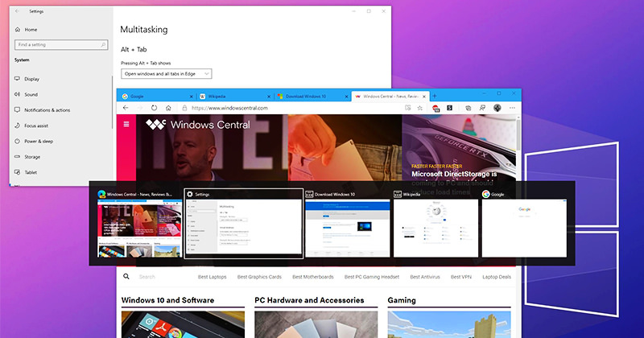Click the back arrow in Settings window
644x338 pixels.
pos(17,11)
